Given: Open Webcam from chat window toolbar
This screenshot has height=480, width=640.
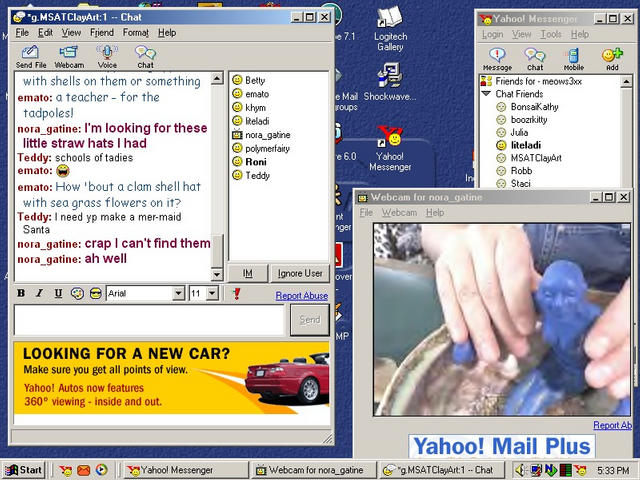Looking at the screenshot, I should tap(69, 56).
